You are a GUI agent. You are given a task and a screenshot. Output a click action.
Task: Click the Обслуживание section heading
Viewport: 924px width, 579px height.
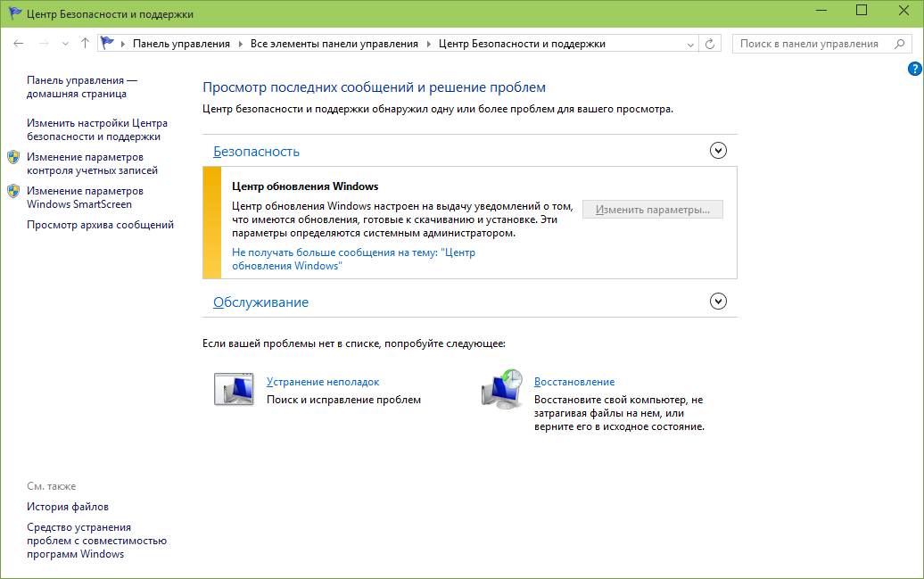click(x=260, y=302)
